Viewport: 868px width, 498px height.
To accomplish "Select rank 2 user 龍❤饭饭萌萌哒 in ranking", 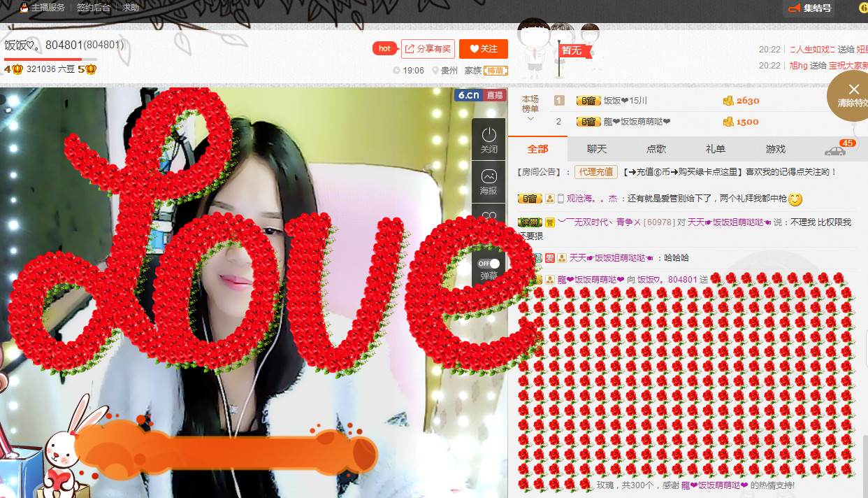I will tap(637, 122).
